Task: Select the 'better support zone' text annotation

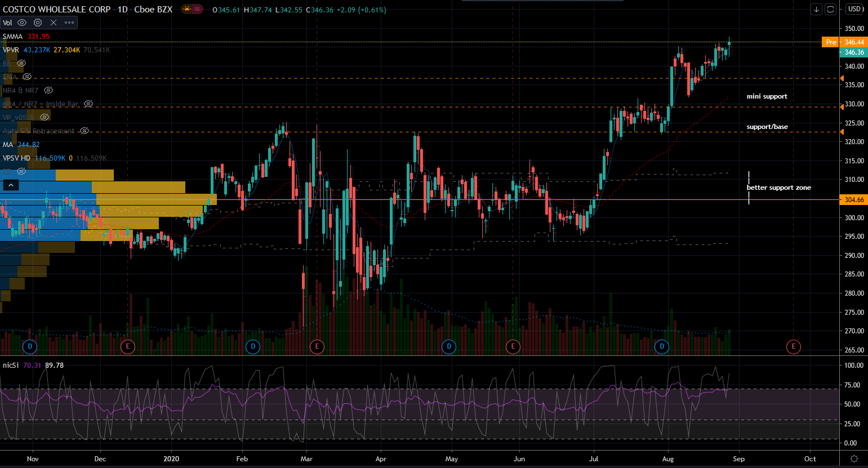Action: [x=779, y=188]
